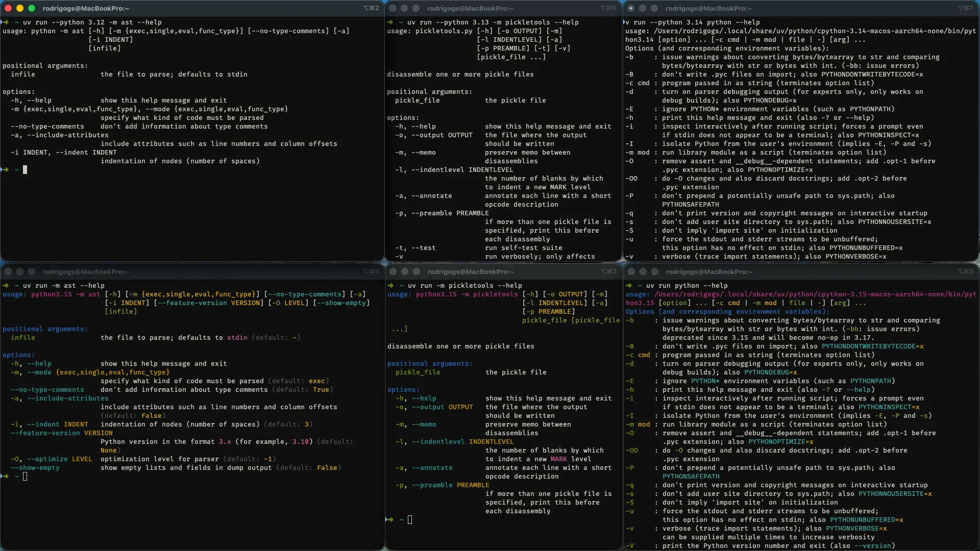
Task: Click the 'uv run -m pickletools --help' command
Action: point(465,286)
